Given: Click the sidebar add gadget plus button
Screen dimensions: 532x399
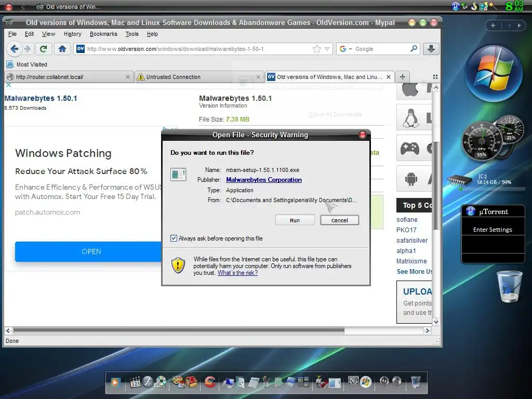Looking at the screenshot, I should pyautogui.click(x=493, y=25).
